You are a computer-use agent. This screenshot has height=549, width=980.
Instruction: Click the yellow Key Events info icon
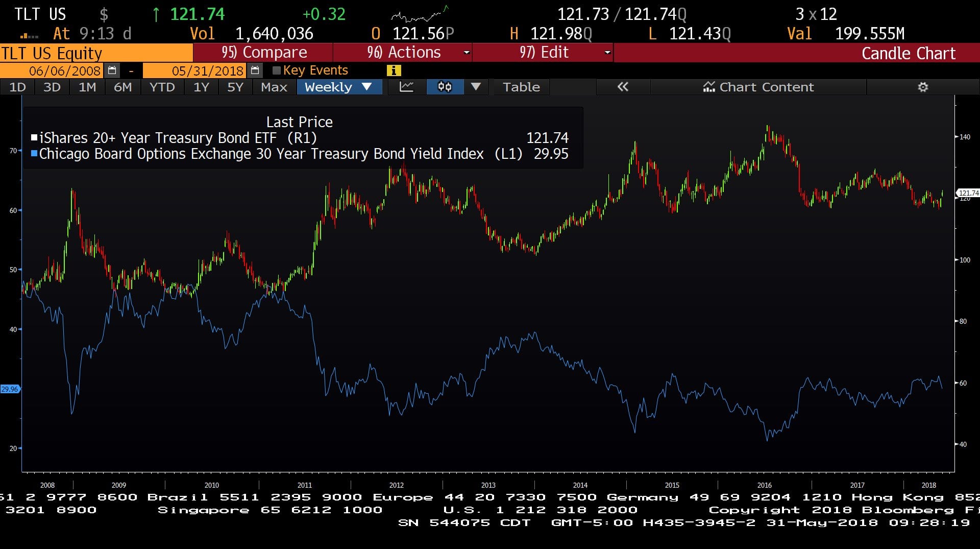pyautogui.click(x=394, y=70)
